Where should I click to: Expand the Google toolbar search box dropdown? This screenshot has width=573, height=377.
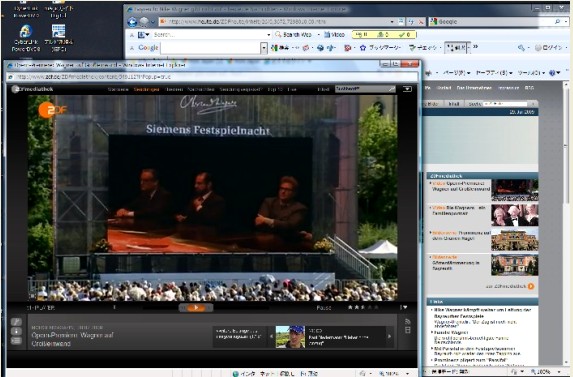click(x=264, y=48)
